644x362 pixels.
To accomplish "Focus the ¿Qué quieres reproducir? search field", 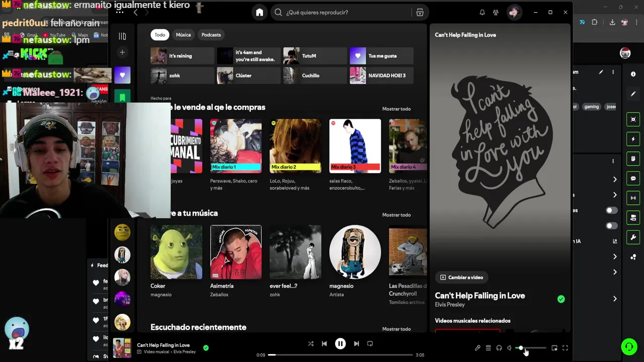I will [342, 13].
